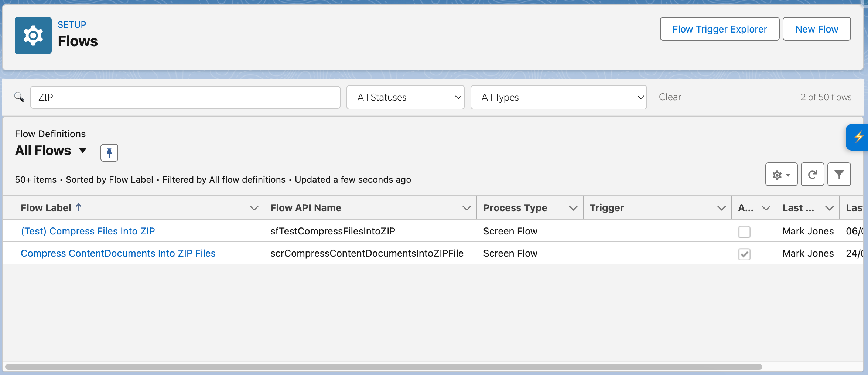Open the All Statuses dropdown
Screen dimensions: 868x375
click(405, 97)
